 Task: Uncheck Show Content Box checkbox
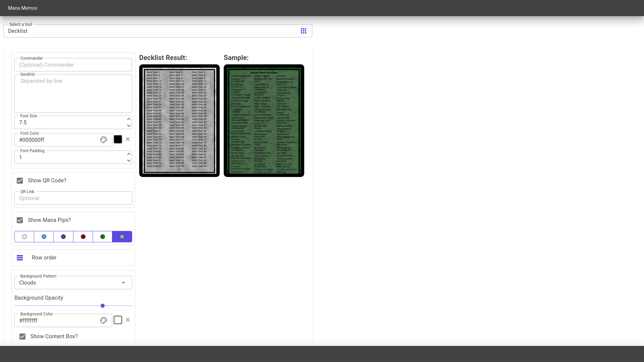[x=22, y=337]
